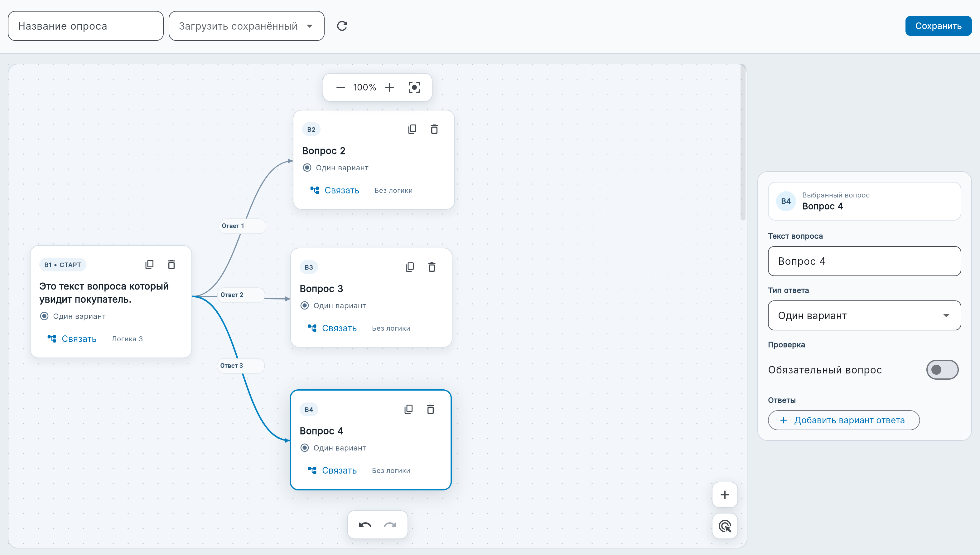Click the refresh icon beside the load dropdown
This screenshot has width=980, height=555.
[342, 26]
